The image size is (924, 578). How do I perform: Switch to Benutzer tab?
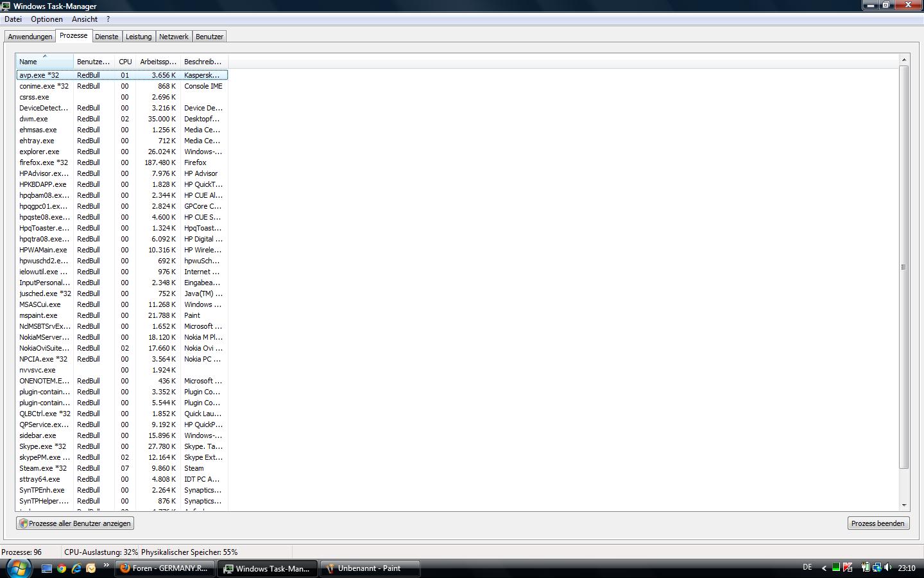pos(209,37)
